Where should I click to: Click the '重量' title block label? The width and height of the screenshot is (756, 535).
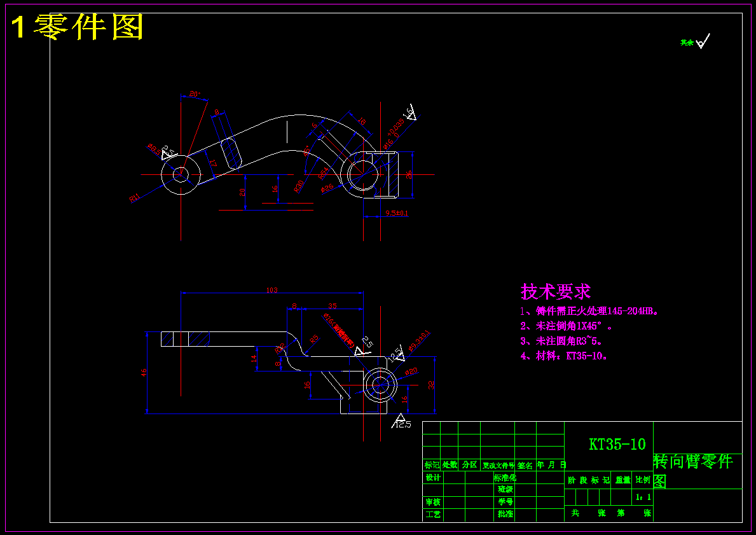point(622,480)
